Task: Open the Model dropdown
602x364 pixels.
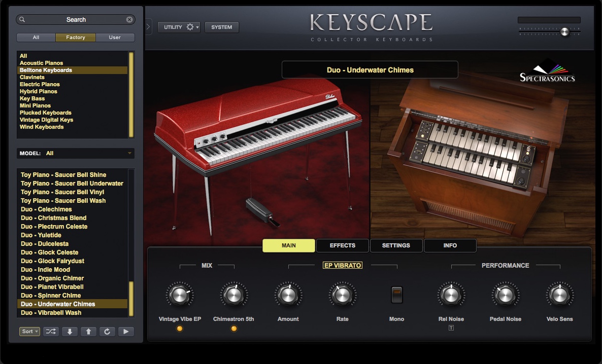Action: click(x=75, y=153)
